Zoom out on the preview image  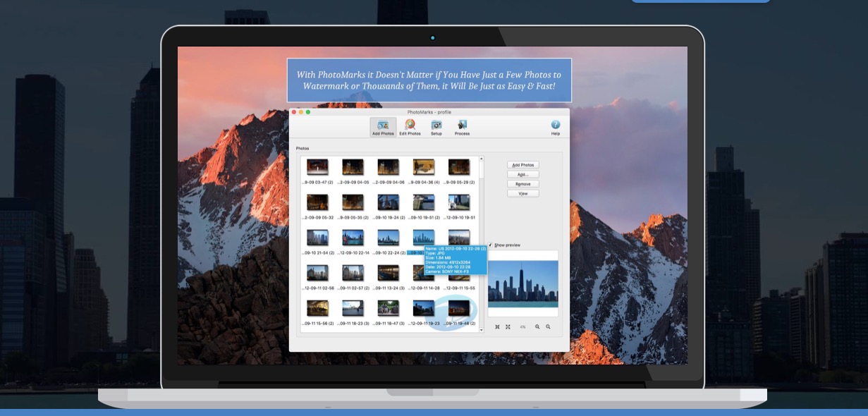pyautogui.click(x=548, y=326)
